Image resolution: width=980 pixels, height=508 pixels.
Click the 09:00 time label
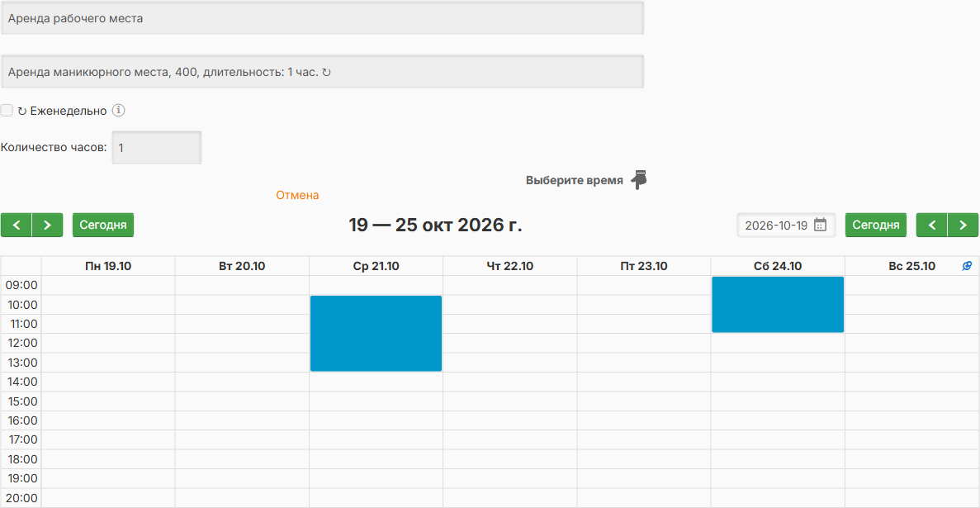[21, 285]
